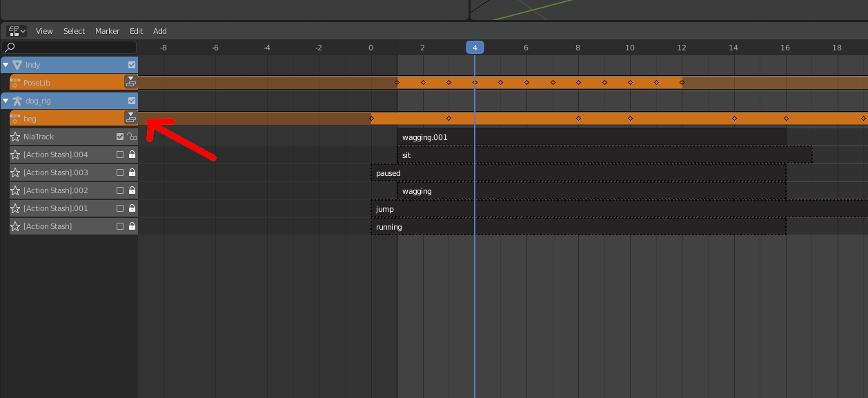This screenshot has height=398, width=868.
Task: Click the dog_rig armature icon
Action: coord(17,101)
